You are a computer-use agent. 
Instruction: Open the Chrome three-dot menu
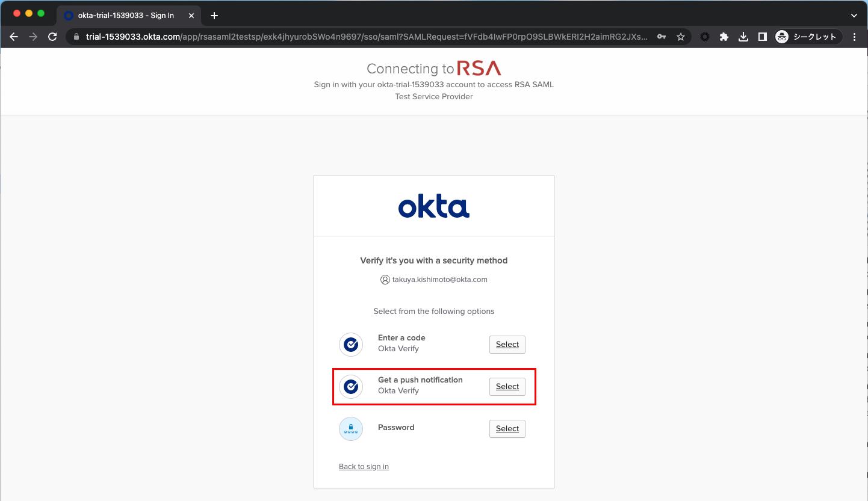(x=854, y=37)
